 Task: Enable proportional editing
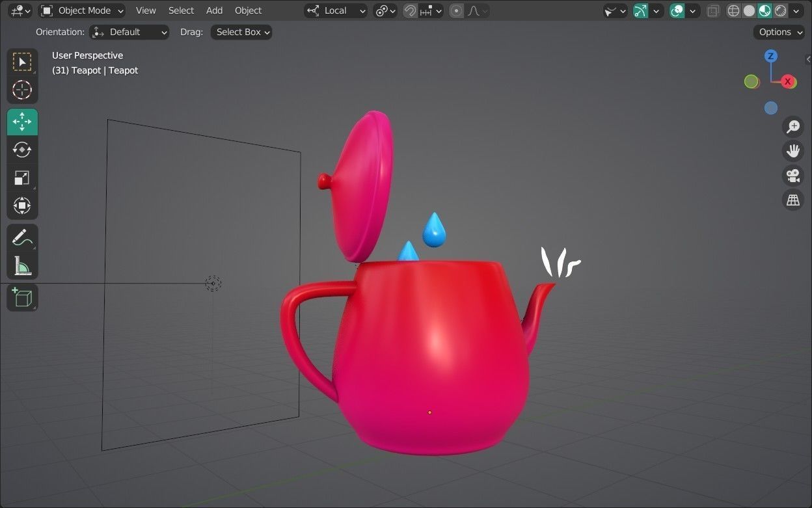pyautogui.click(x=455, y=10)
